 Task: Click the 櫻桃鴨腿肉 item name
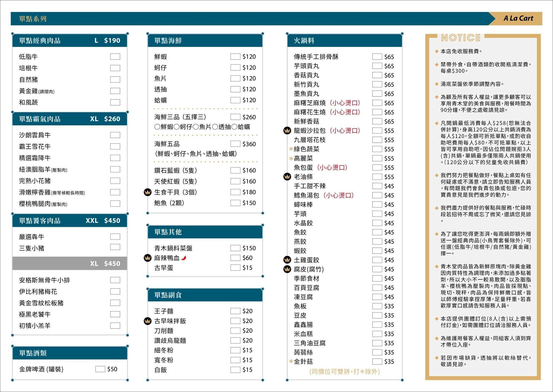pyautogui.click(x=35, y=204)
